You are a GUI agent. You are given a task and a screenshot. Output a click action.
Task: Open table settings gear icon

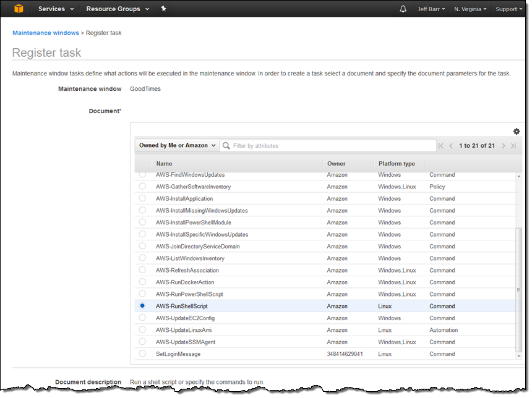pos(516,132)
